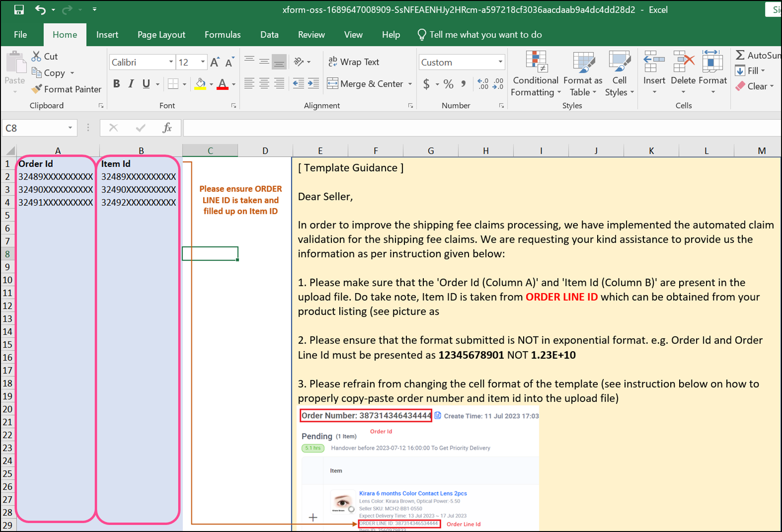Open the font name dropdown
This screenshot has height=532, width=782.
(x=171, y=62)
